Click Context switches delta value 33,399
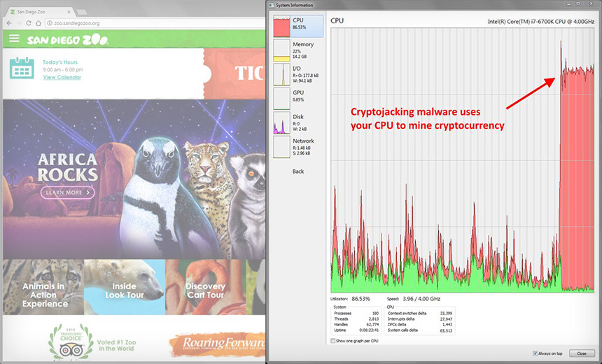This screenshot has height=364, width=602. coord(446,314)
